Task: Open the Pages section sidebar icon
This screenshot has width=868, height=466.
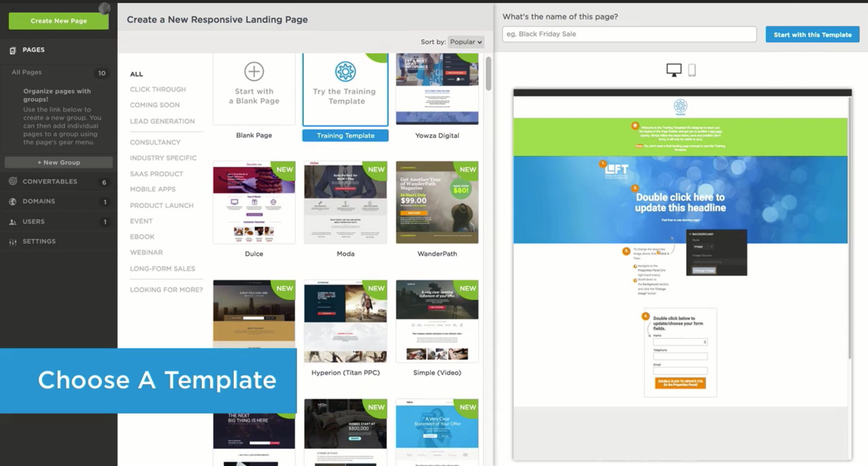Action: click(12, 50)
